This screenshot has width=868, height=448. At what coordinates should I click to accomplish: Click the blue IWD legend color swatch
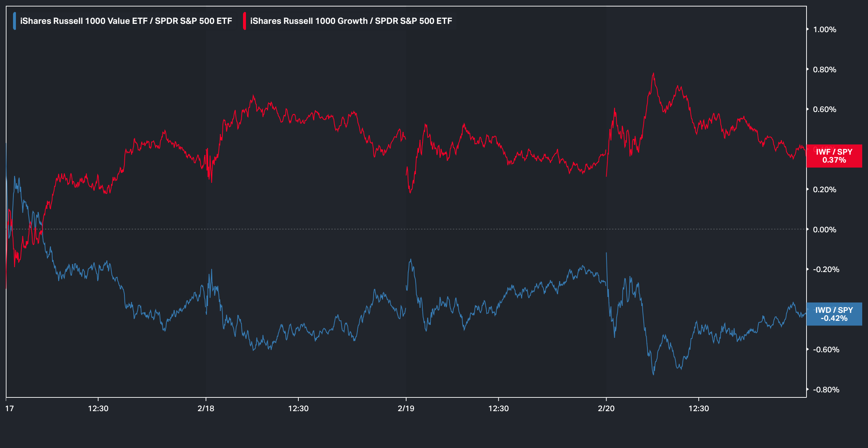click(14, 21)
